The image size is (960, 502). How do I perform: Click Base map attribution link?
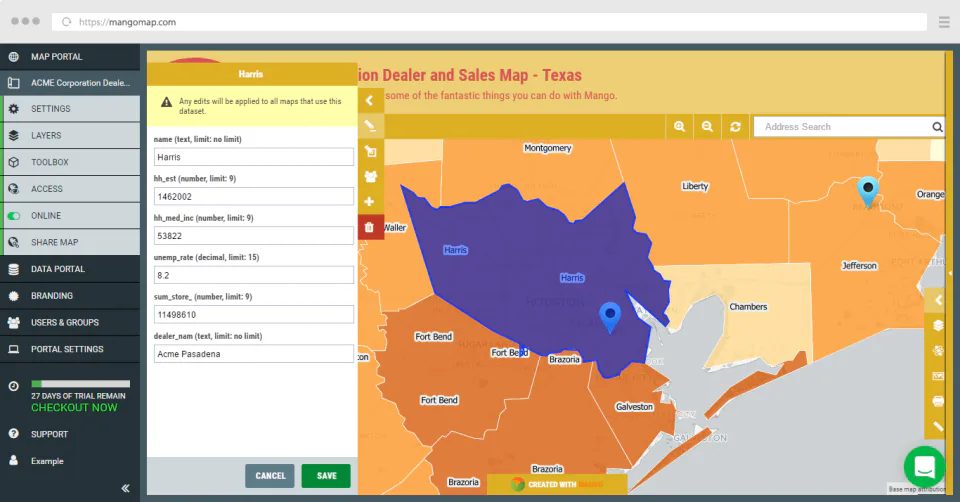tap(917, 489)
